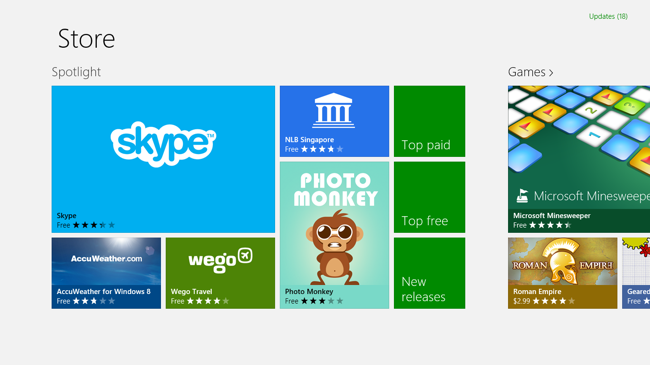Open the AccuWeather for Windows 8 tile
Viewport: 650px width, 365px height.
(106, 273)
